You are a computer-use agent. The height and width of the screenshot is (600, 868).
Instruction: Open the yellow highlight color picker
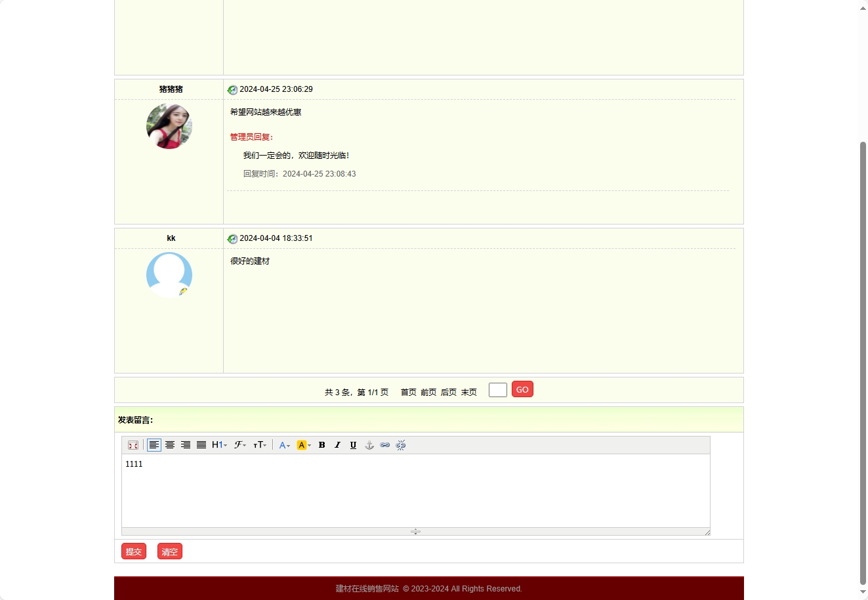(302, 444)
